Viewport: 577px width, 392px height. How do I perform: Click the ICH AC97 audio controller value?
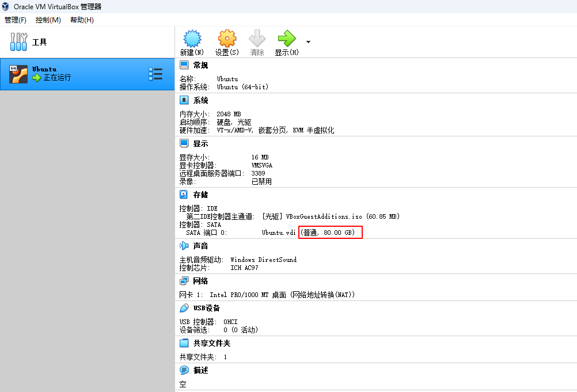(x=244, y=268)
